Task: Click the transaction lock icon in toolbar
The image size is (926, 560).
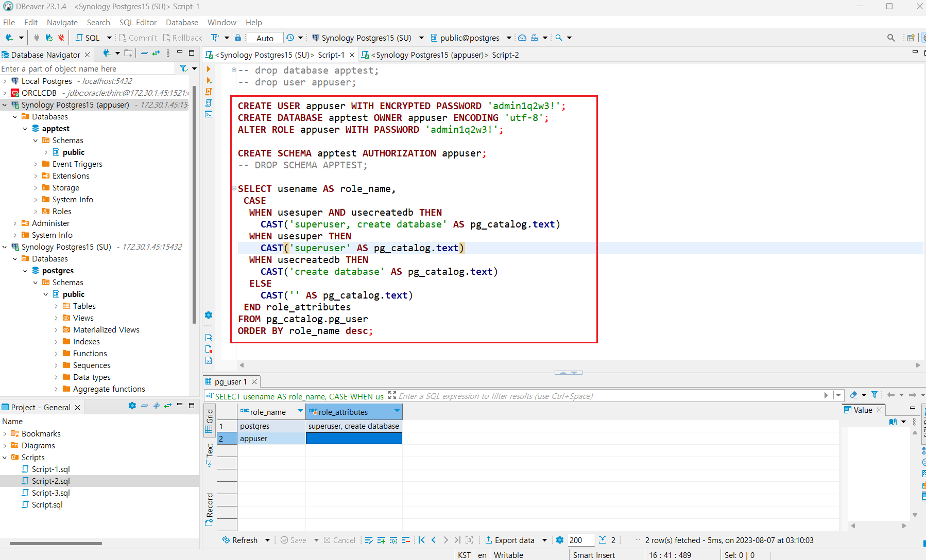Action: pos(237,38)
